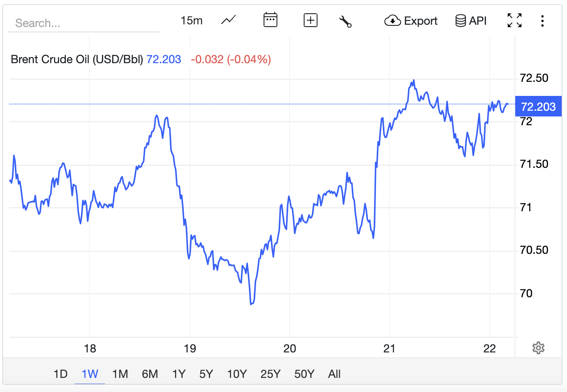This screenshot has height=392, width=567.
Task: Open the calendar date range picker
Action: pyautogui.click(x=270, y=20)
